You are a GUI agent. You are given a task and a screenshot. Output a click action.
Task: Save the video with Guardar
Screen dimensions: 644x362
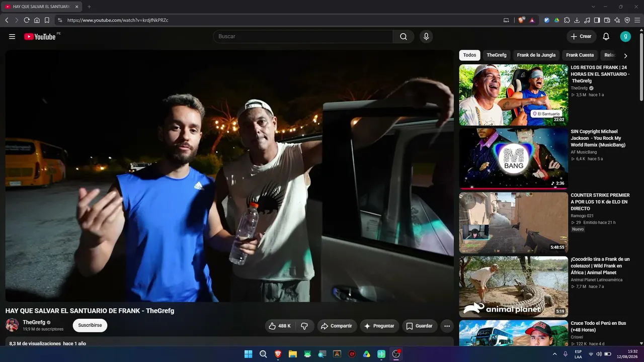(420, 326)
